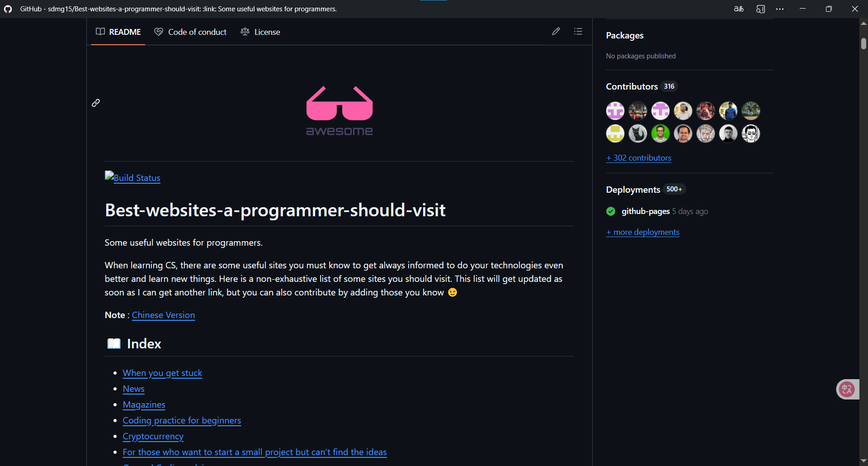Open the dark-haired man contributor avatar
The height and width of the screenshot is (466, 868).
click(x=728, y=133)
